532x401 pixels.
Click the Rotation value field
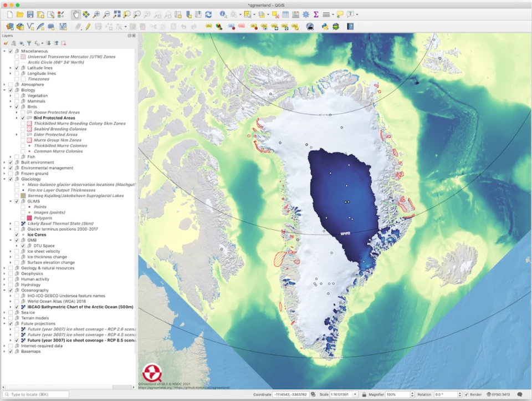coord(446,394)
